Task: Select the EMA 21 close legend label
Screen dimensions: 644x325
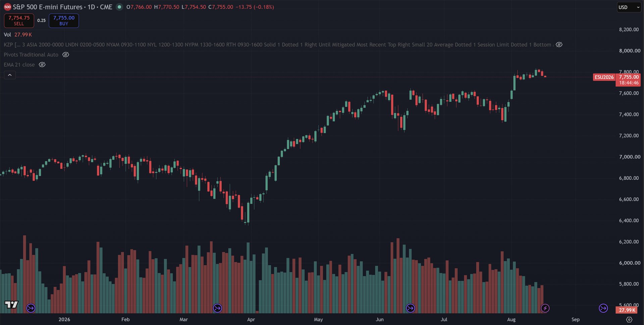Action: (19, 65)
